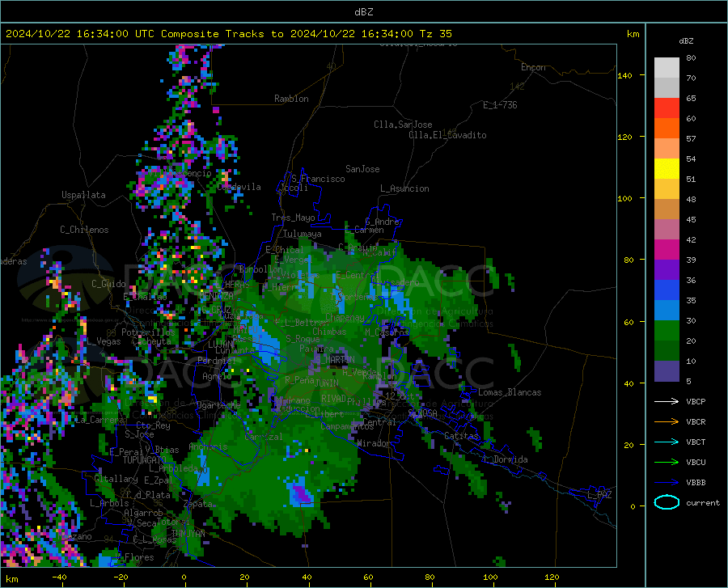Click the 'Tz 35' threshold text
This screenshot has height=588, width=728.
(435, 34)
